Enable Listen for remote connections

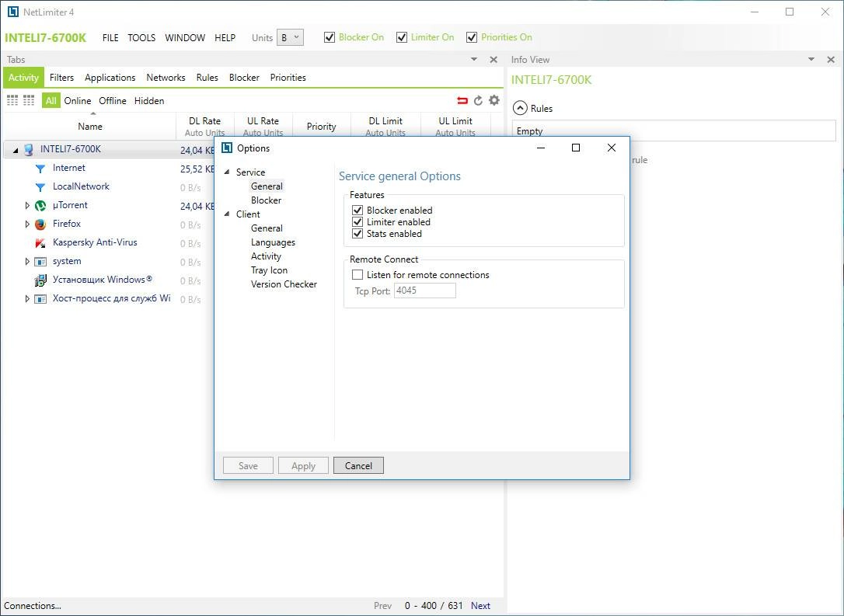pyautogui.click(x=357, y=275)
